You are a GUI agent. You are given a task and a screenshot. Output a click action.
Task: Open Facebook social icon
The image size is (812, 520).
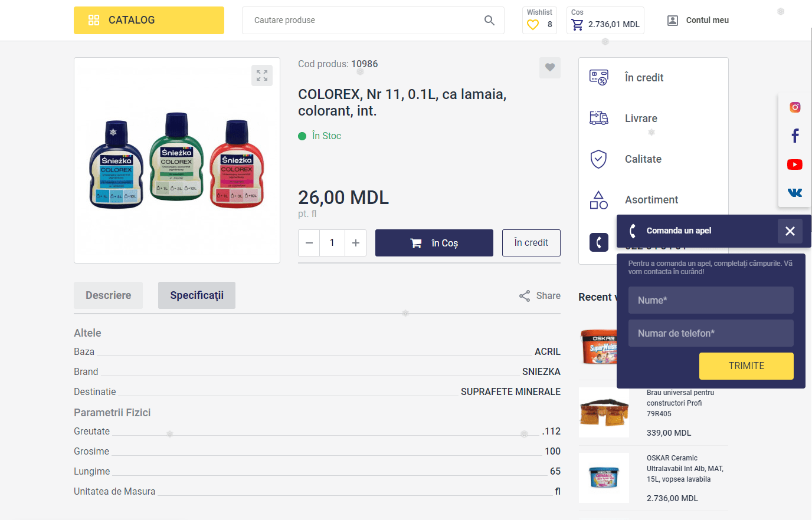tap(795, 136)
